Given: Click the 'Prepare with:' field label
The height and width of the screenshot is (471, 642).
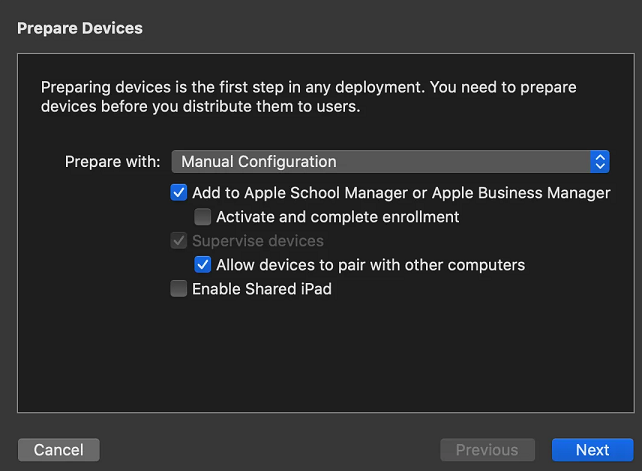Looking at the screenshot, I should (x=113, y=162).
